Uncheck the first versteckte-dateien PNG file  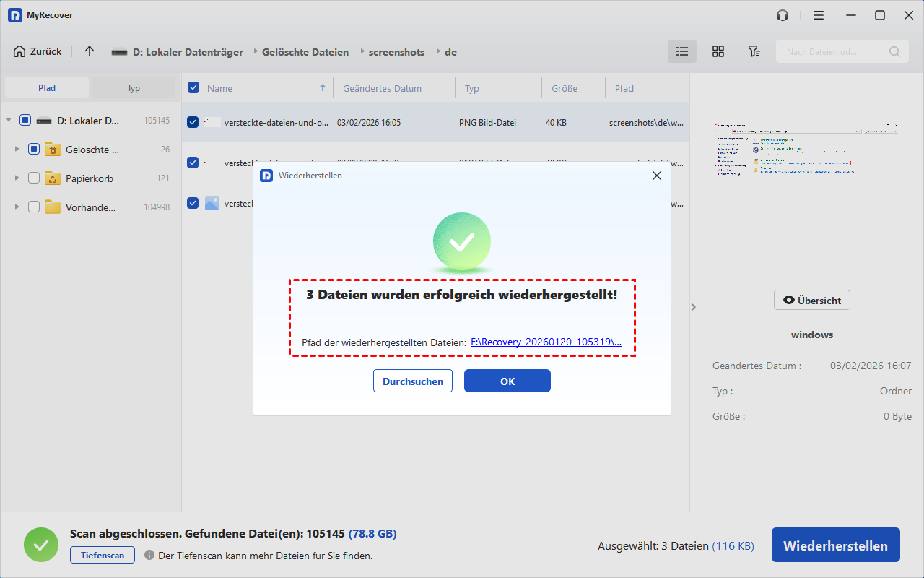point(193,122)
